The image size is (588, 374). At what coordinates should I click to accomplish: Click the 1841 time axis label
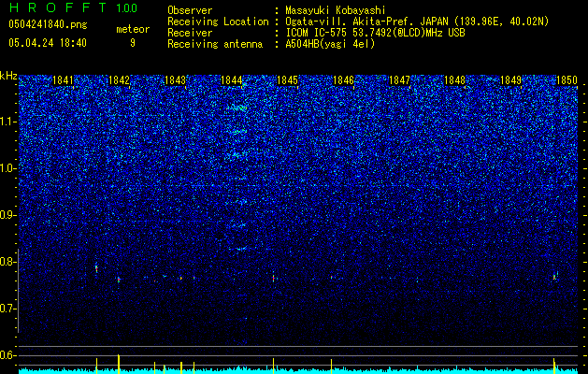[x=63, y=80]
